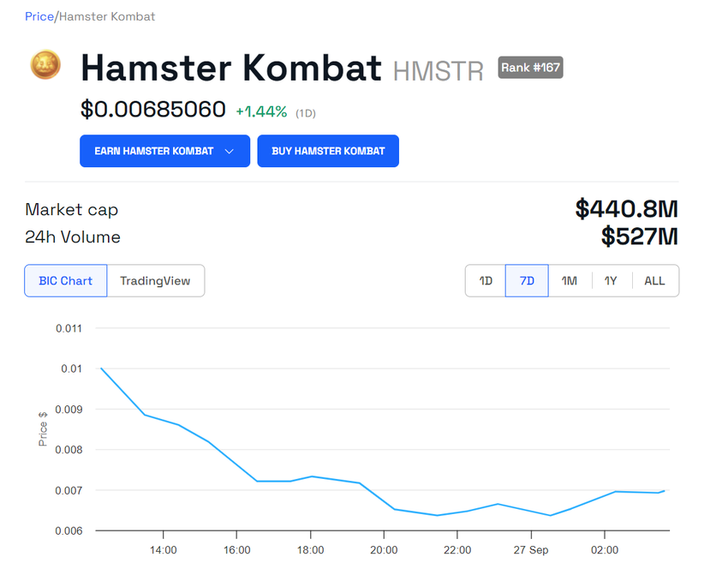Switch chart range to 1Y
728x569 pixels.
click(612, 280)
